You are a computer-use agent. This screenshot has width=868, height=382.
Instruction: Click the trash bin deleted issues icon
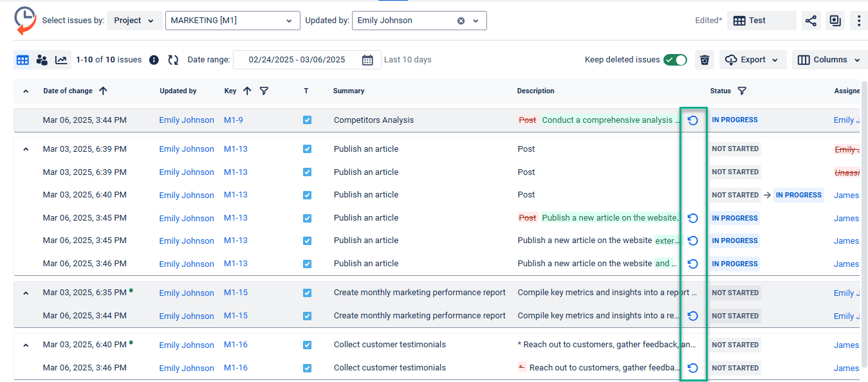[x=705, y=60]
